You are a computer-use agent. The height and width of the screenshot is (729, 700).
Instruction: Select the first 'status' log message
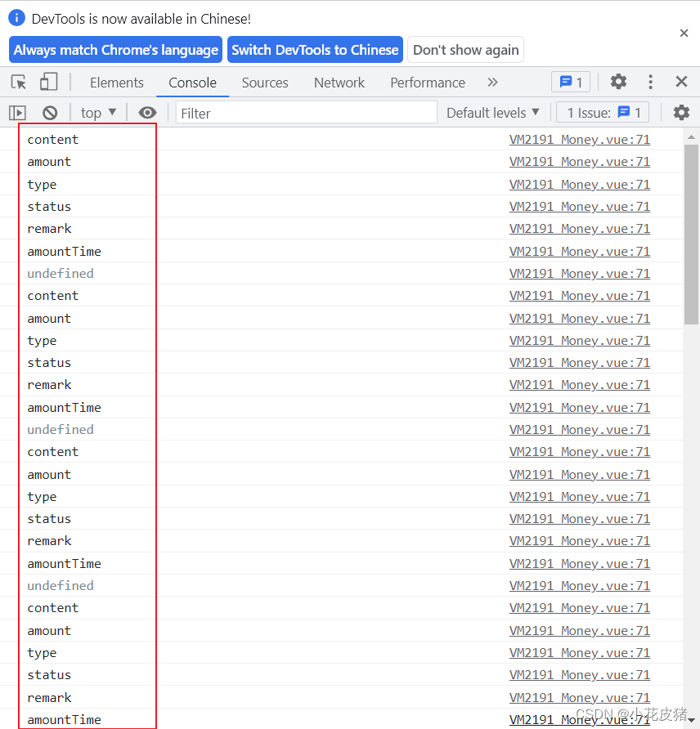coord(49,207)
